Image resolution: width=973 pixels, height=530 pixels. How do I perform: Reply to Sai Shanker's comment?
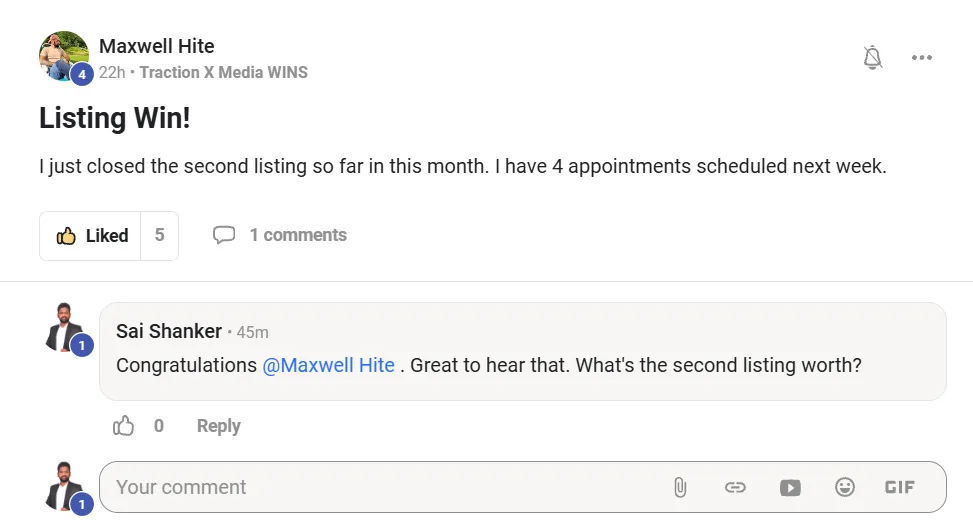tap(218, 426)
